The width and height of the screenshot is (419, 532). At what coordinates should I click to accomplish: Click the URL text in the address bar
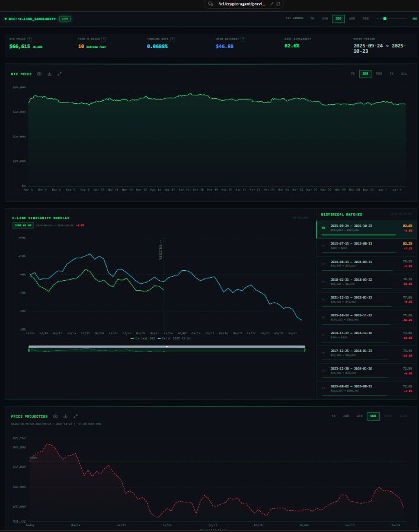[242, 4]
